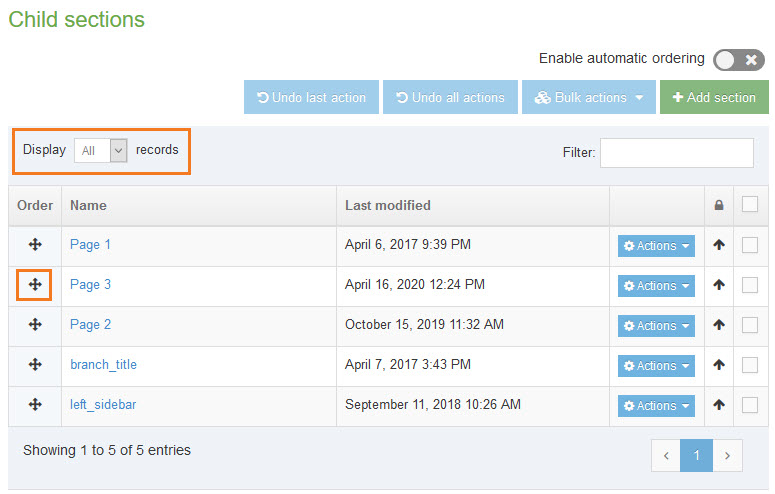This screenshot has height=494, width=775.
Task: Grab the move handle for left_sidebar
Action: click(x=35, y=404)
